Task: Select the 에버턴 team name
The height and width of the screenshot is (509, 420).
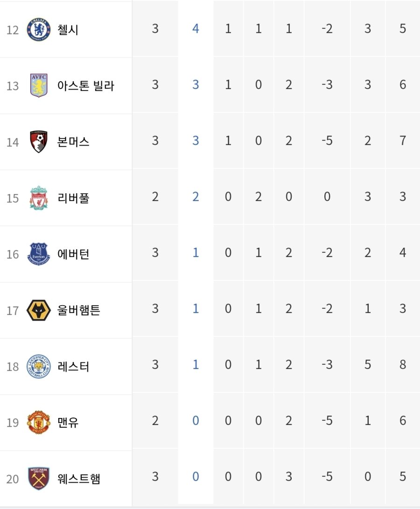Action: (x=73, y=254)
